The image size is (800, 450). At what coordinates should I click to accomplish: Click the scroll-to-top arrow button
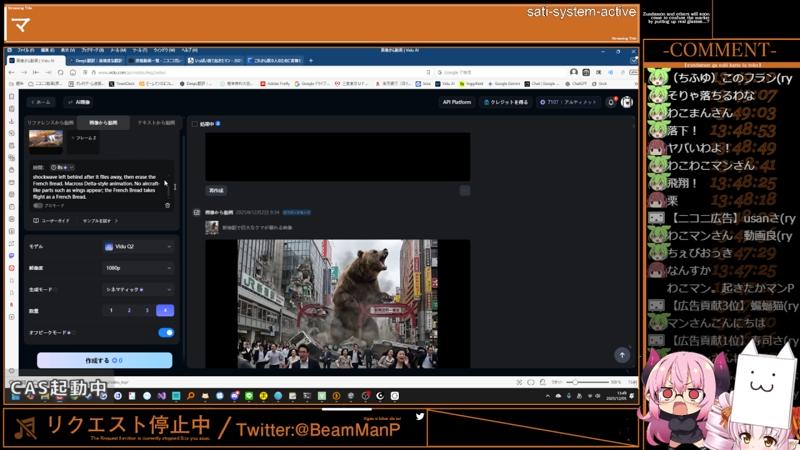[x=622, y=355]
